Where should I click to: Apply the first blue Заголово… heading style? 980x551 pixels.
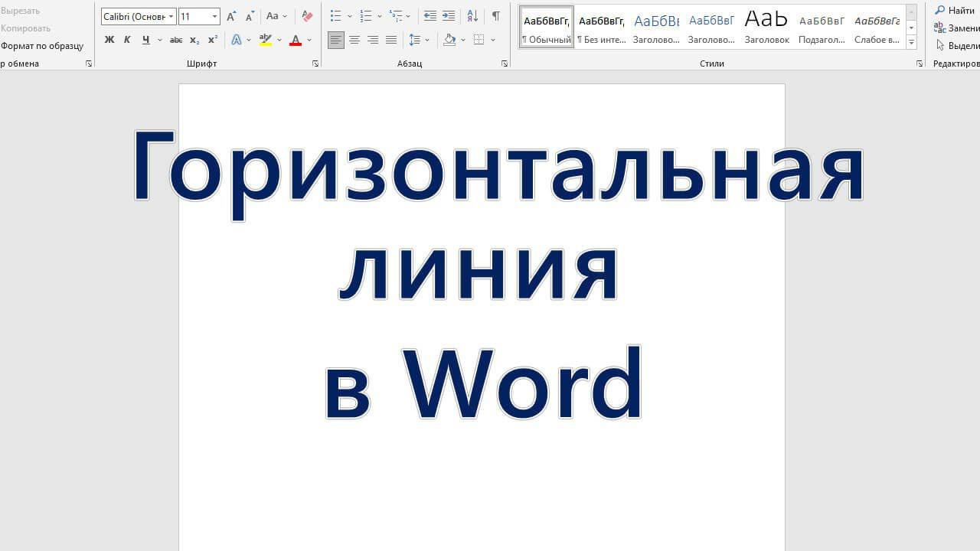656,27
